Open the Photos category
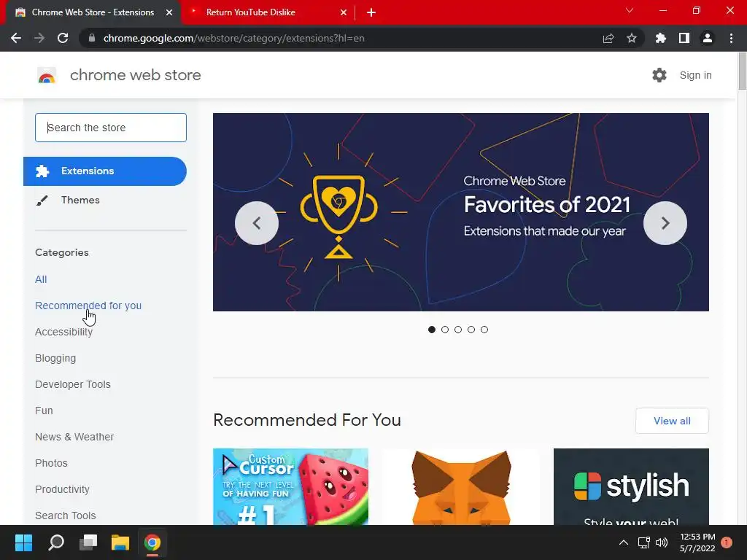This screenshot has height=560, width=747. click(x=52, y=463)
